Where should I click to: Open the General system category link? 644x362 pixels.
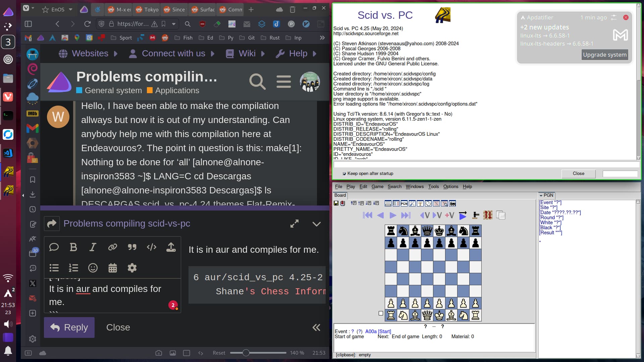109,90
